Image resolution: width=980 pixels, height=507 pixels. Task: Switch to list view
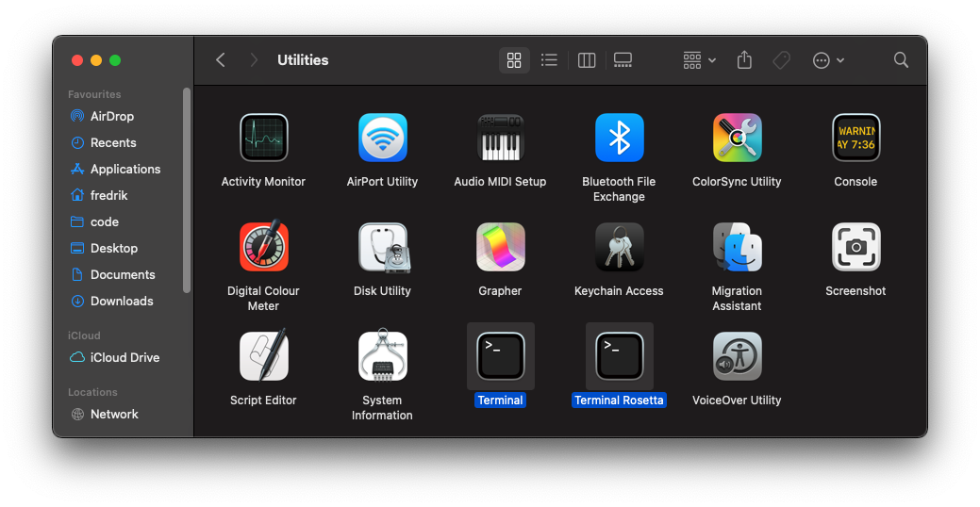tap(549, 60)
